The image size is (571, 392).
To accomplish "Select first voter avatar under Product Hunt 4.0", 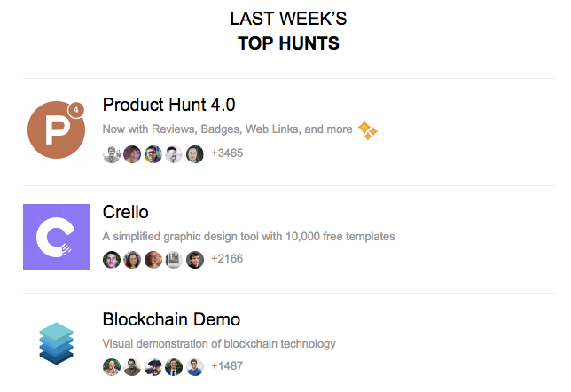I will pos(112,154).
